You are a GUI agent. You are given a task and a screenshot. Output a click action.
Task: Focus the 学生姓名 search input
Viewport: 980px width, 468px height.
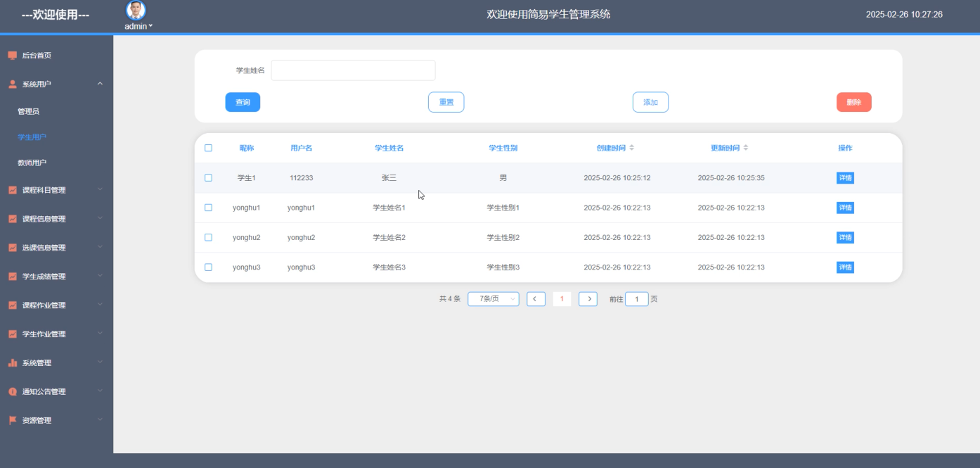click(x=353, y=70)
